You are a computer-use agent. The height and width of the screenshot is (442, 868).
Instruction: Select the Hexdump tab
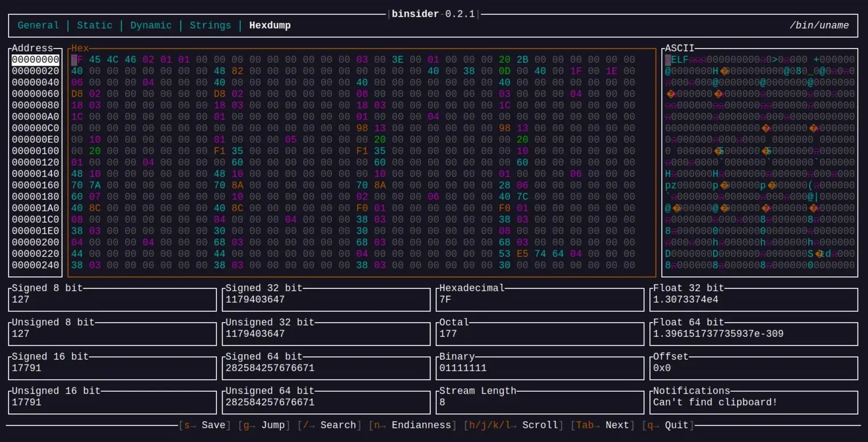pyautogui.click(x=270, y=25)
